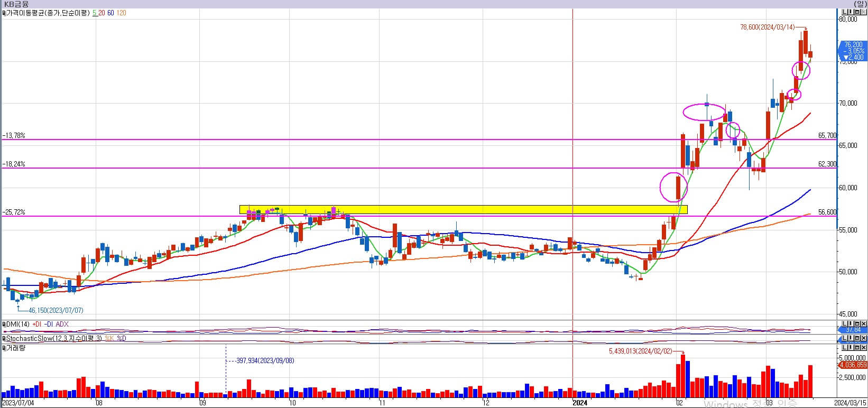This screenshot has width=868, height=408.
Task: Select the StochasticSlow(12,3,지수이평,3) title
Action: 54,338
